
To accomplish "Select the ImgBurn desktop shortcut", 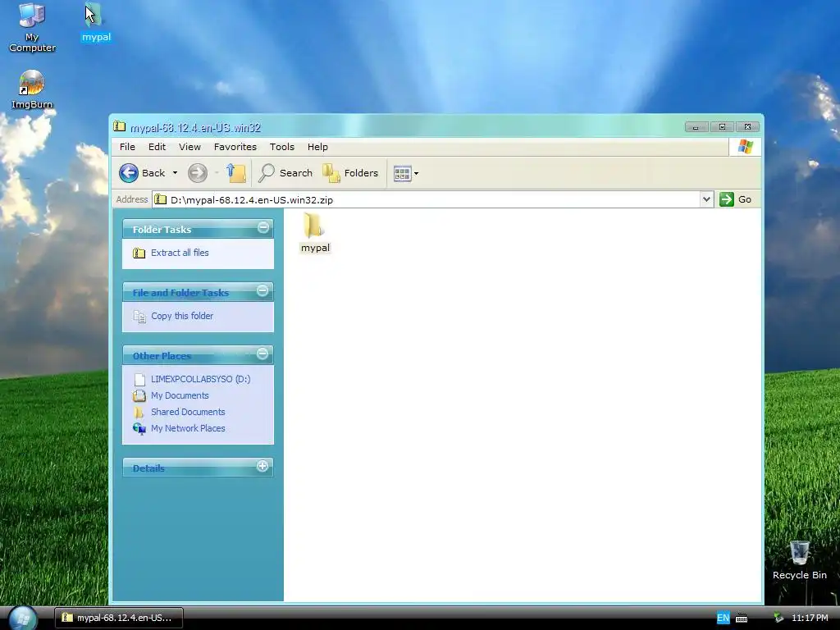I will coord(32,89).
